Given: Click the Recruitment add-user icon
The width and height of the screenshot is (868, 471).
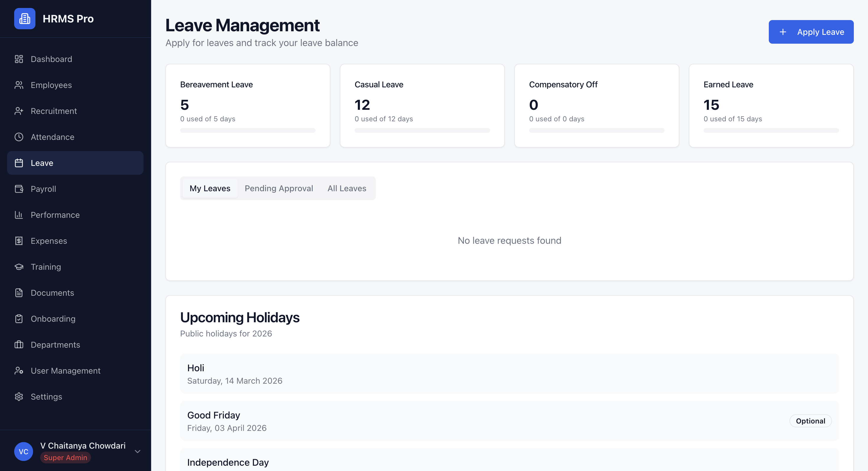Looking at the screenshot, I should point(19,111).
